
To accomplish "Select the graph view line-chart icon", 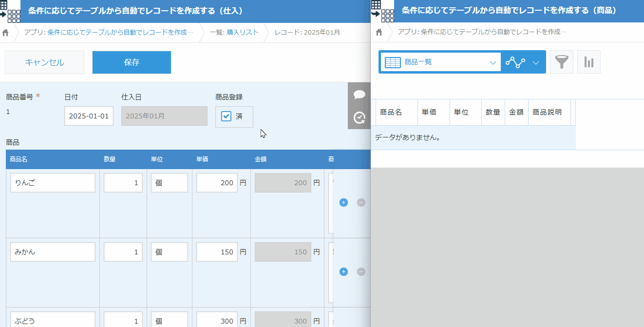I will (515, 62).
